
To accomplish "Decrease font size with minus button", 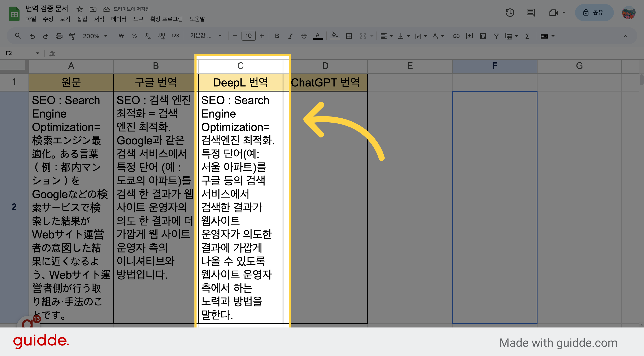I will point(235,36).
